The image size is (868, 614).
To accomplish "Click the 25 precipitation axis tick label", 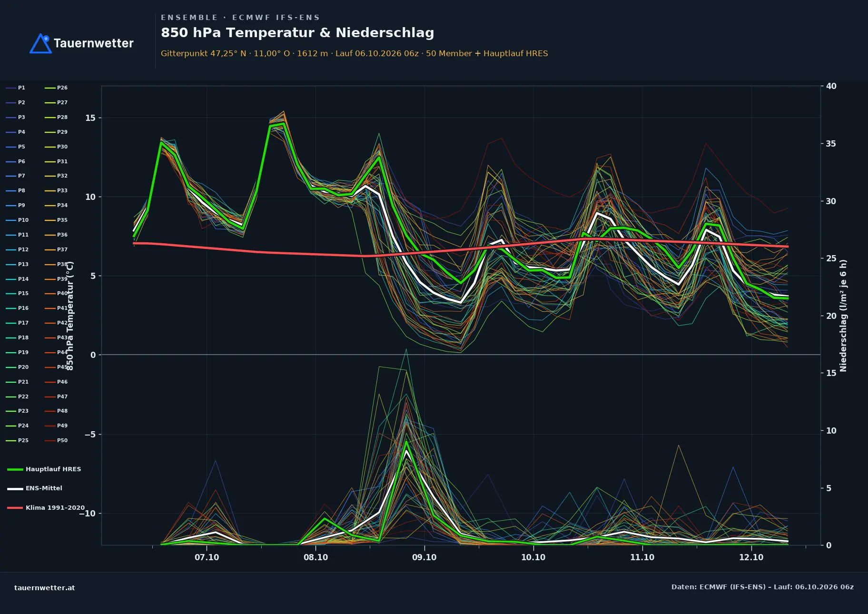I will pyautogui.click(x=831, y=258).
